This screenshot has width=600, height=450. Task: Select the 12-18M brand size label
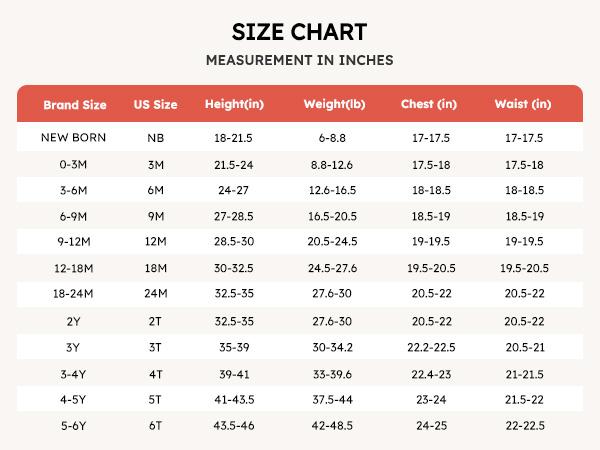74,267
